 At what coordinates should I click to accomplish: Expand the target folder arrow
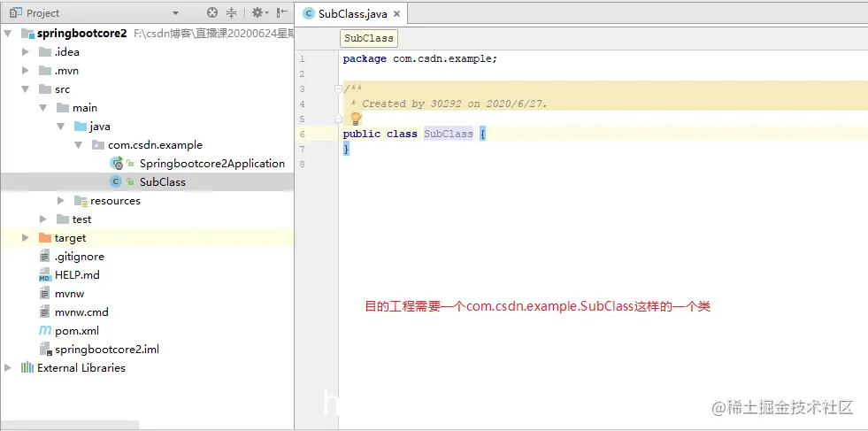coord(25,238)
